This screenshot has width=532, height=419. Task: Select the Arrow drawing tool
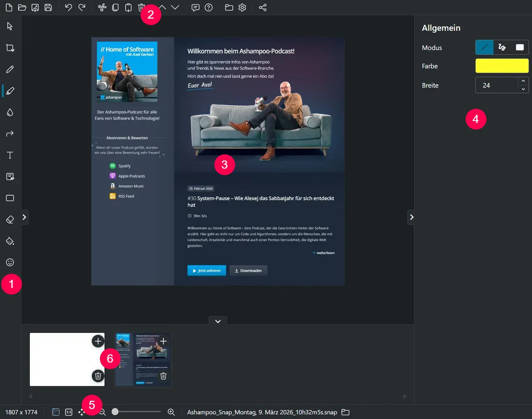10,133
